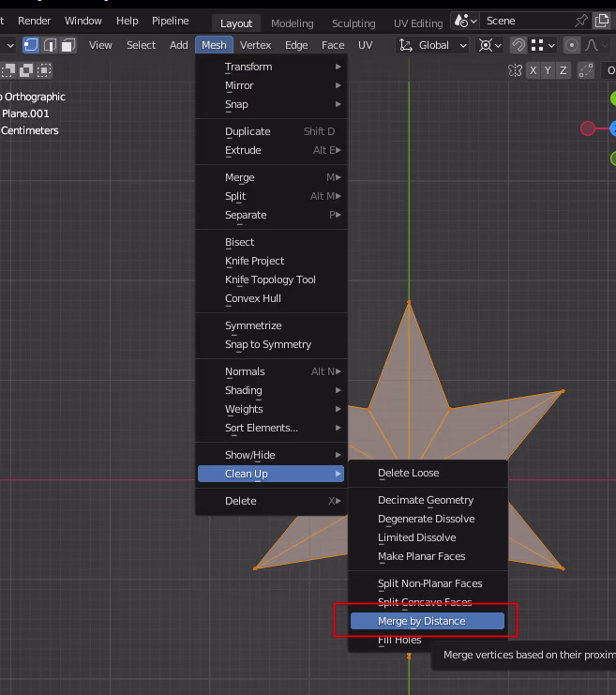
Task: Switch to face select mode
Action: [x=68, y=45]
